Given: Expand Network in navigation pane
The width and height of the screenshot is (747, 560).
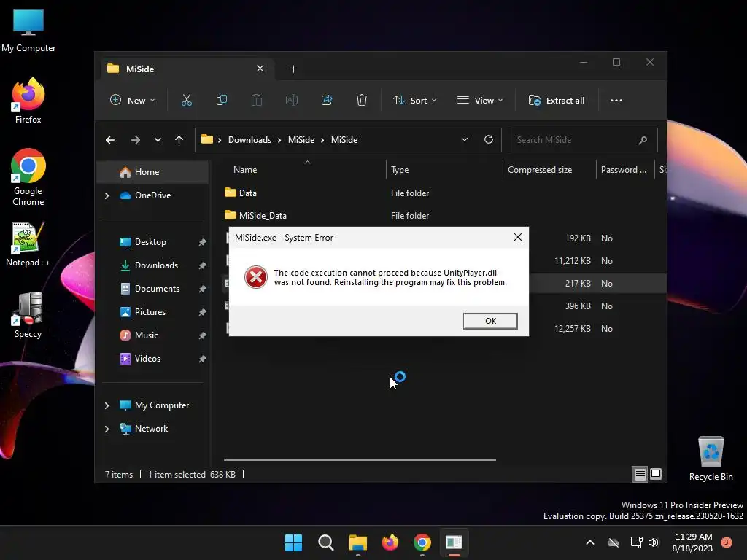Looking at the screenshot, I should click(107, 429).
